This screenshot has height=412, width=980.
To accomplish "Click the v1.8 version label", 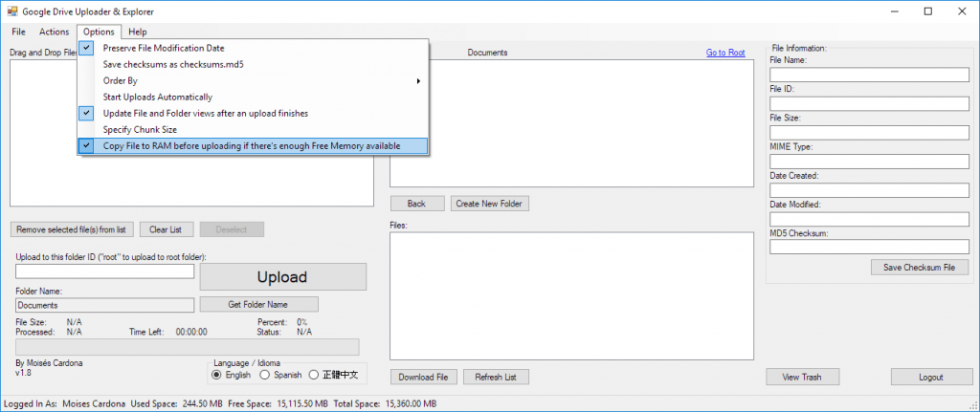I will pyautogui.click(x=23, y=373).
